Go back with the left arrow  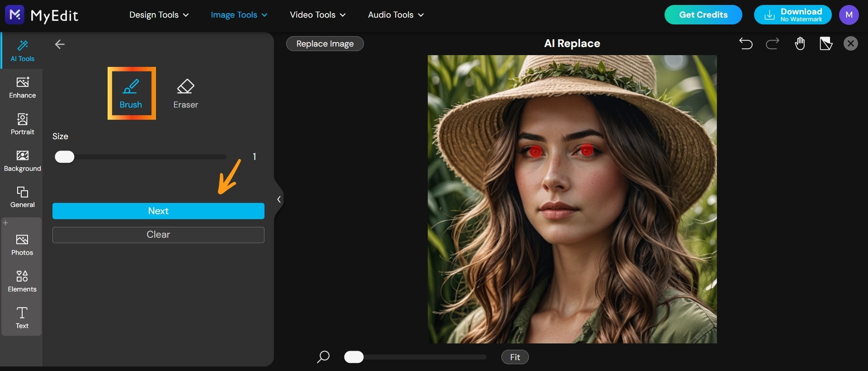coord(60,44)
